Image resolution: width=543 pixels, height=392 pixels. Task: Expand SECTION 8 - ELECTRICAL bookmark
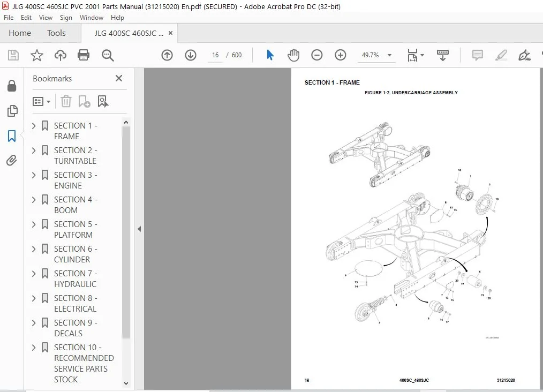(x=34, y=298)
